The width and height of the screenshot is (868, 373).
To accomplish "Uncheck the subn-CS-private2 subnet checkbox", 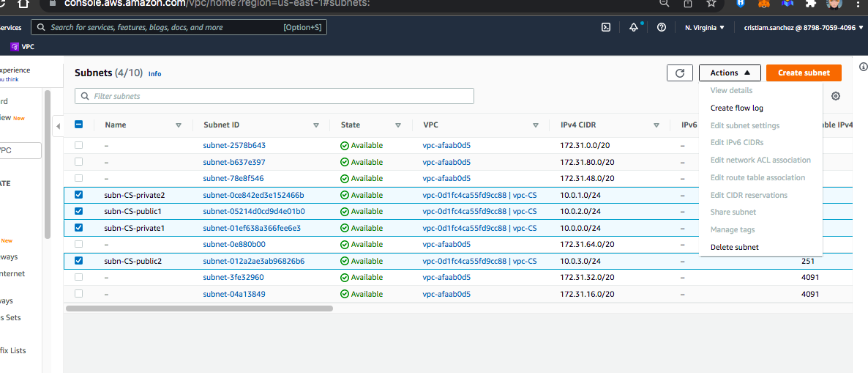I will 79,195.
